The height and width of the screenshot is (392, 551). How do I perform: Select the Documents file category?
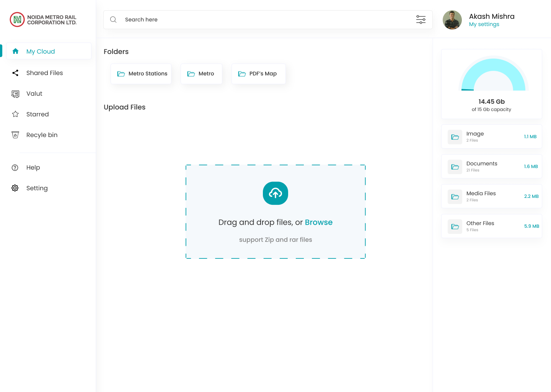pyautogui.click(x=491, y=167)
